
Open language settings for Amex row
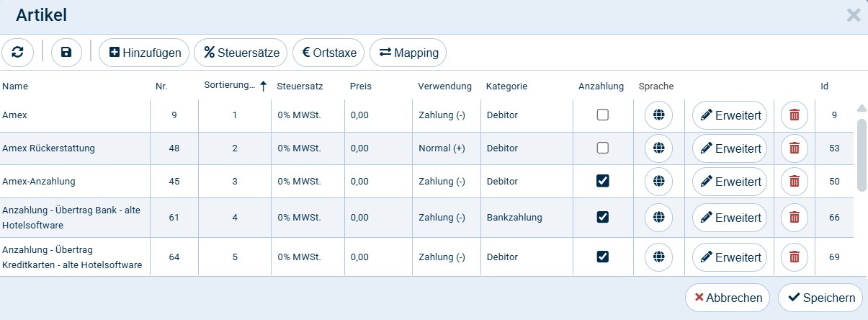658,115
